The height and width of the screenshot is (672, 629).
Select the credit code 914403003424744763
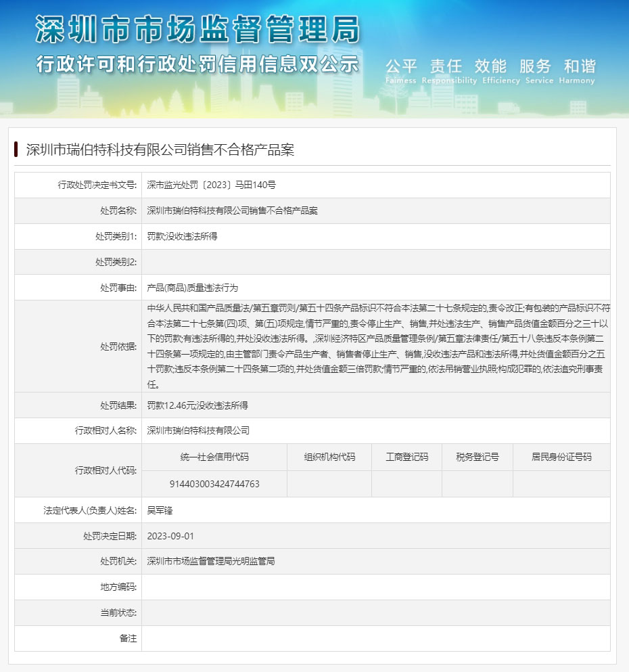[214, 484]
